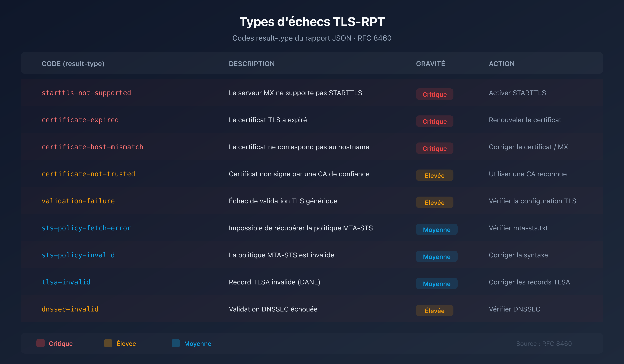Click the Source : RFC 8460 text
The width and height of the screenshot is (624, 364).
pos(544,343)
